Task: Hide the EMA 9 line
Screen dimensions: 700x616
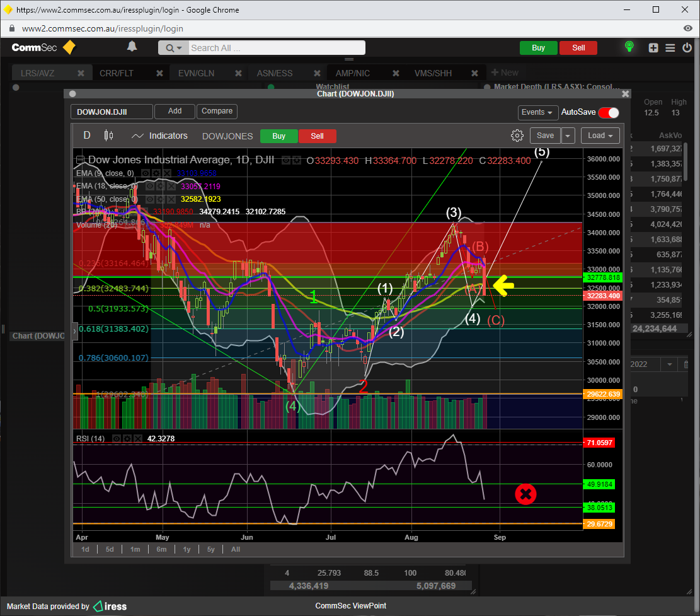Action: coord(146,173)
